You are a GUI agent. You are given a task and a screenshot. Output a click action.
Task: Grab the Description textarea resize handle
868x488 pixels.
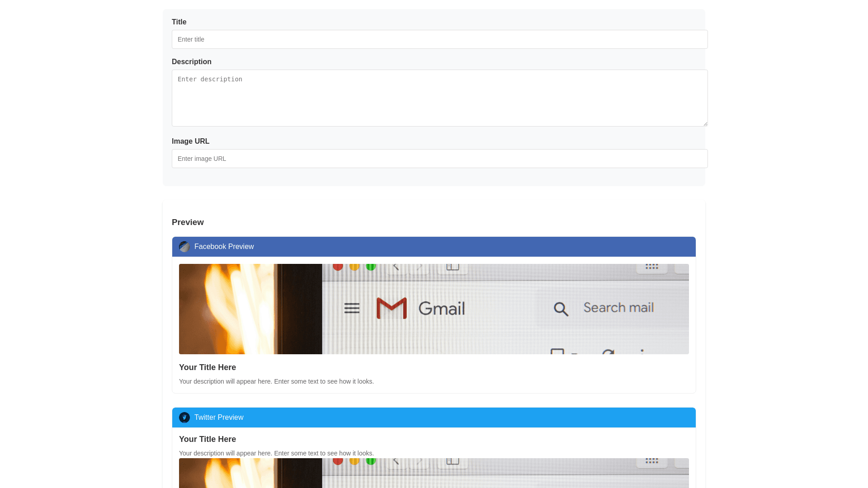[705, 123]
